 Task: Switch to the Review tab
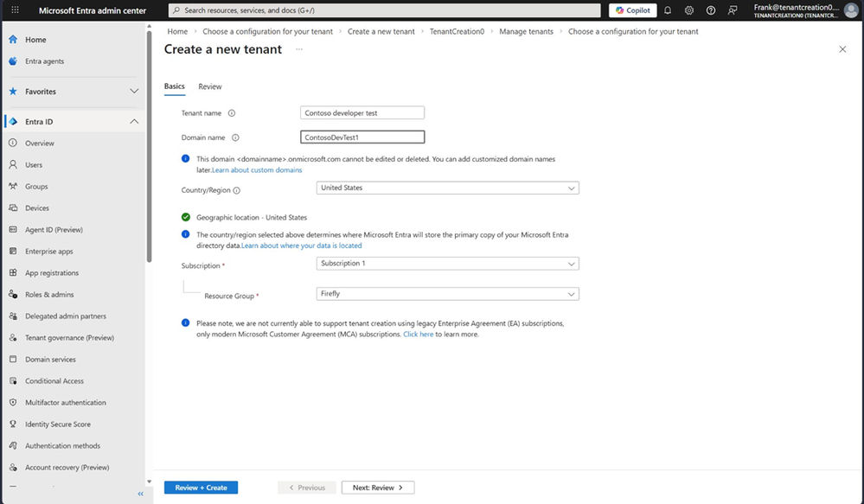point(210,86)
